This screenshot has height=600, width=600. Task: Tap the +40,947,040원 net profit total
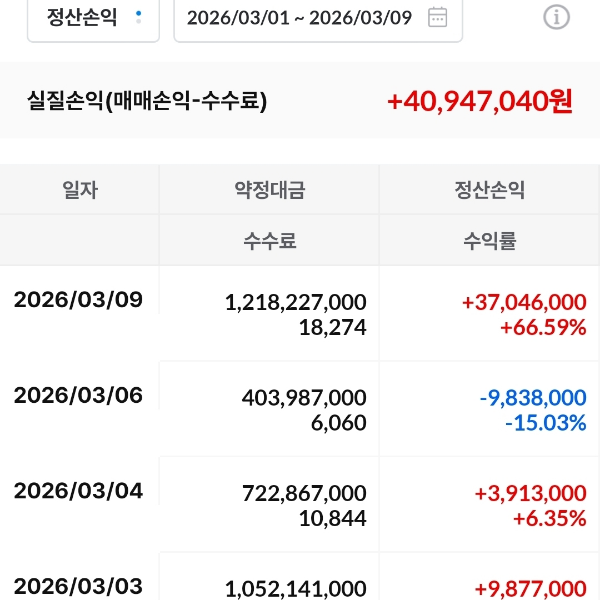[479, 101]
